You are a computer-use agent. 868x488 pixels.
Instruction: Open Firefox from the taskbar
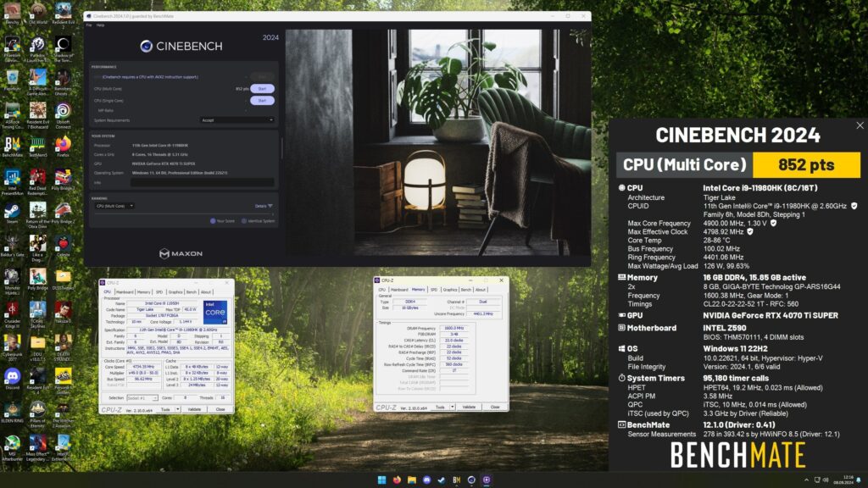[x=397, y=480]
